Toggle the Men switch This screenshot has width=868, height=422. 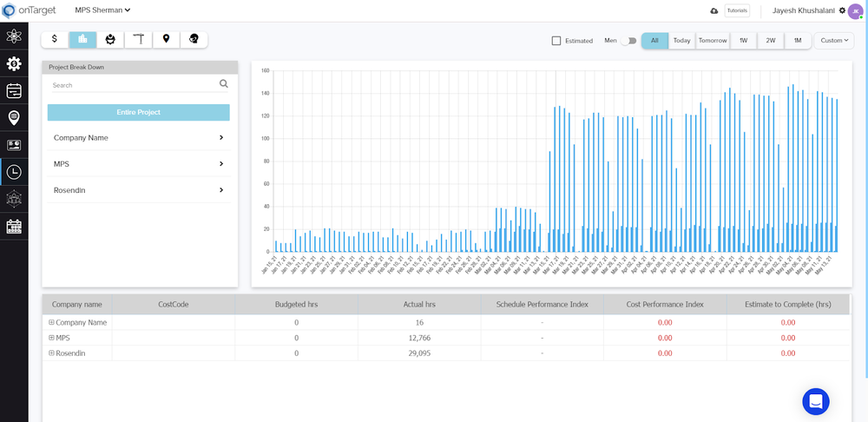point(628,41)
